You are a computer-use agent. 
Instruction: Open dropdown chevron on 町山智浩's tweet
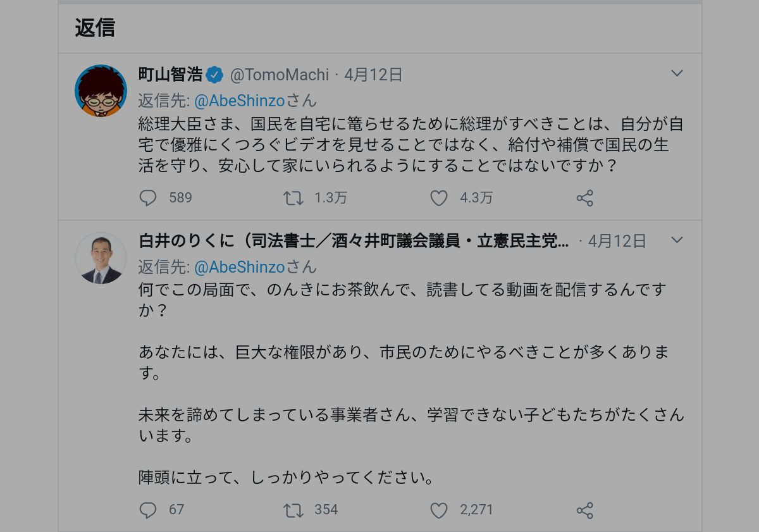(677, 73)
